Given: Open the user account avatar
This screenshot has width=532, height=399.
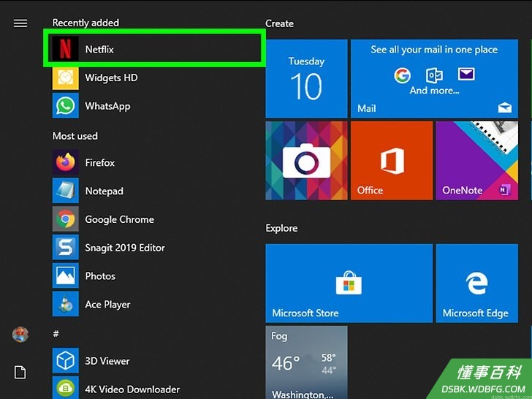Looking at the screenshot, I should 20,335.
